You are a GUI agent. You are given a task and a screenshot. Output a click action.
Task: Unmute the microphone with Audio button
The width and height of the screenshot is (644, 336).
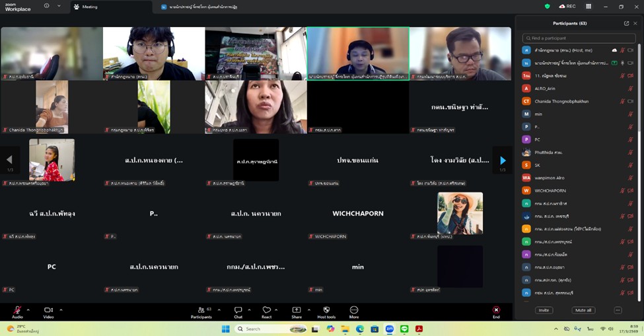point(17,310)
